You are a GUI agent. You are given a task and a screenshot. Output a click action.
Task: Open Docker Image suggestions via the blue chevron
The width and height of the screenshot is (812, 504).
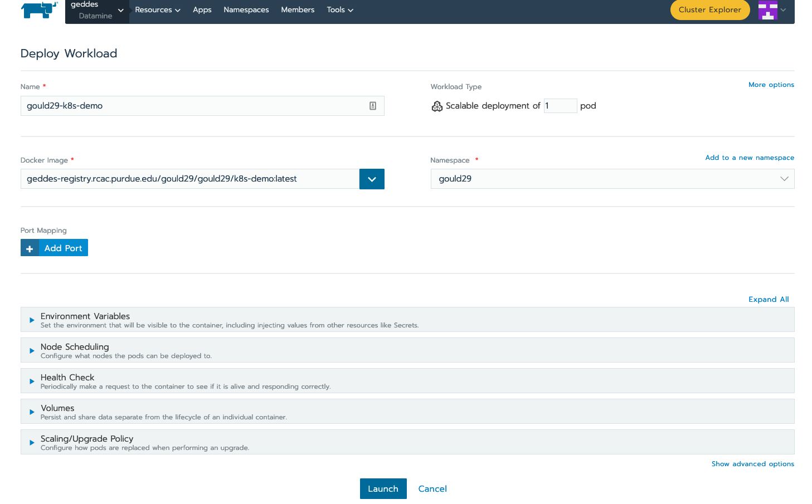tap(372, 179)
